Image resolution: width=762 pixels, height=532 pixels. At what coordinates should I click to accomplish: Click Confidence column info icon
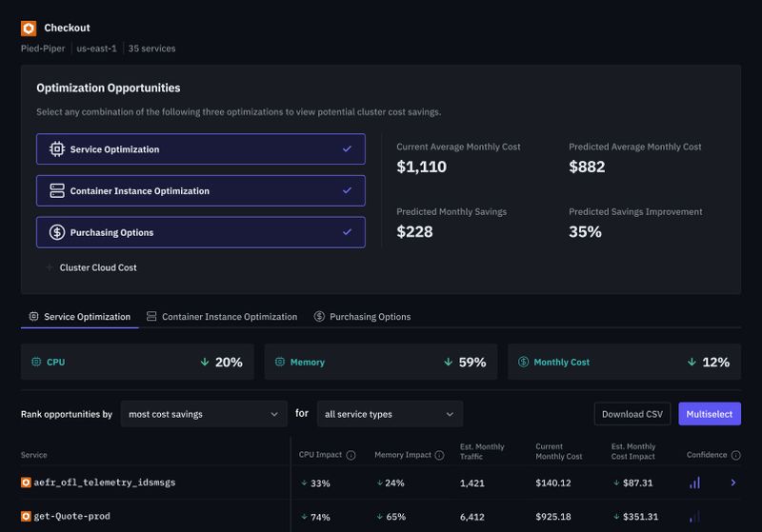point(735,456)
